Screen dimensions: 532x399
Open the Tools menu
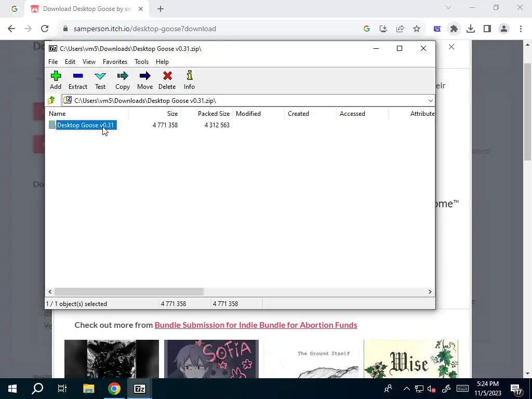(x=141, y=62)
